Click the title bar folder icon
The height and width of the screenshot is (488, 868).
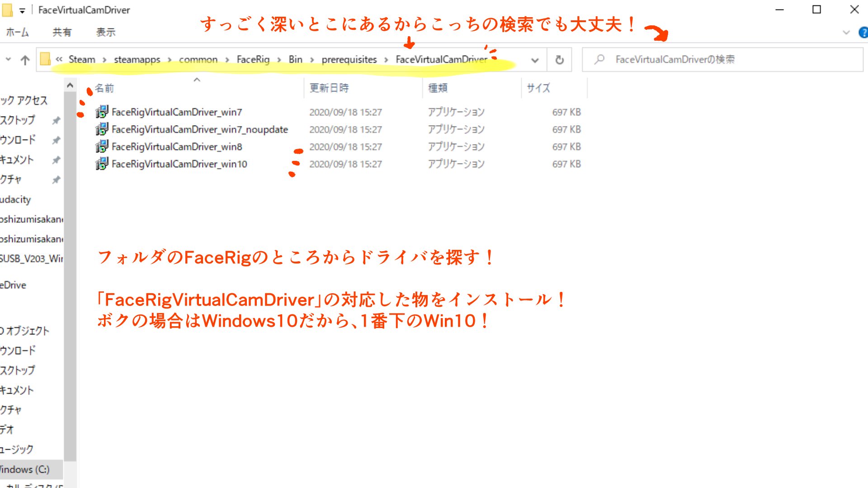[7, 10]
